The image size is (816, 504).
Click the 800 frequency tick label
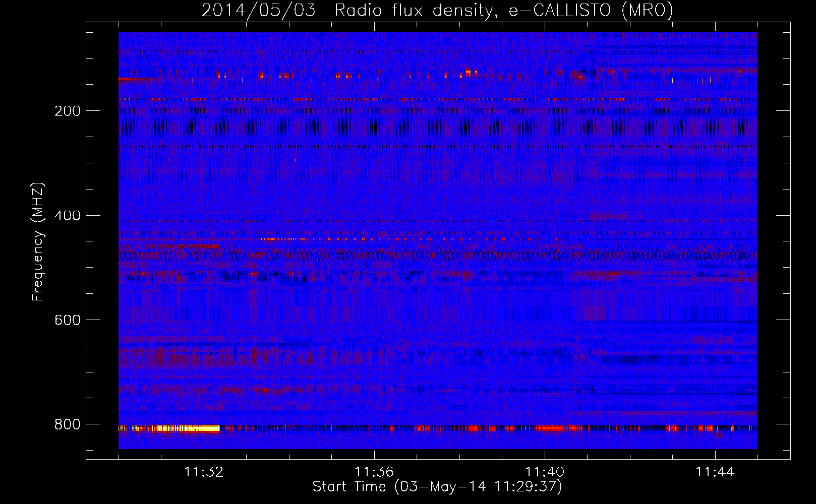point(68,424)
